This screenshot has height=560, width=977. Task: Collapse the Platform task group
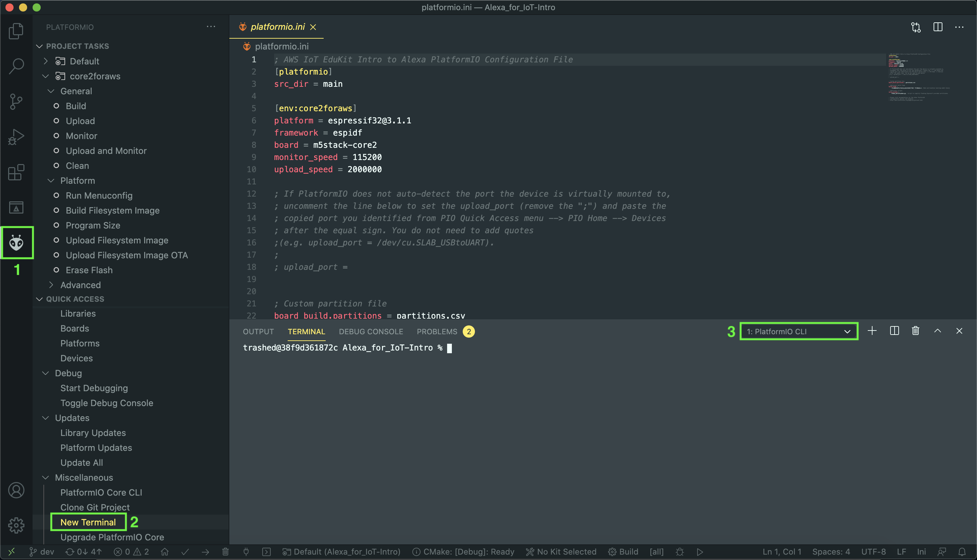[51, 180]
